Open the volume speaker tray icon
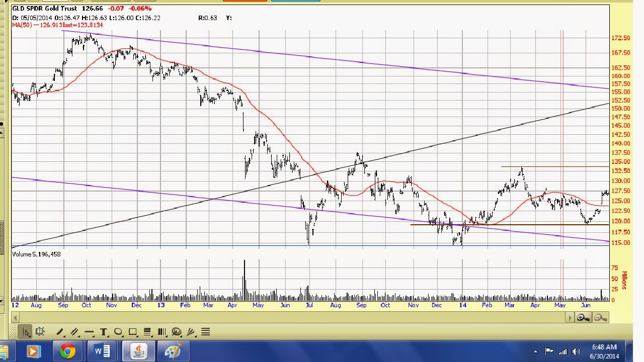 pyautogui.click(x=576, y=351)
